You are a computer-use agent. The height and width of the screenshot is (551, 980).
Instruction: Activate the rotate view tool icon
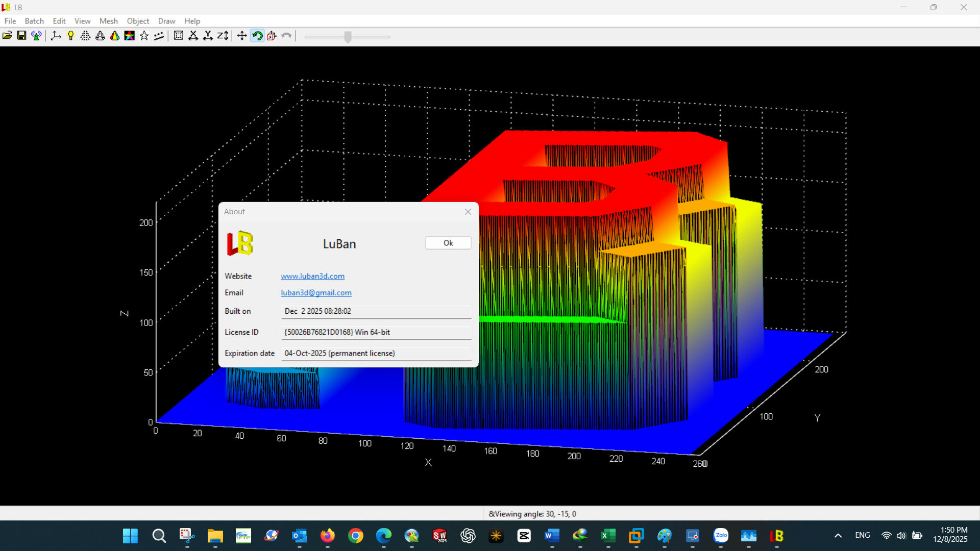[258, 36]
